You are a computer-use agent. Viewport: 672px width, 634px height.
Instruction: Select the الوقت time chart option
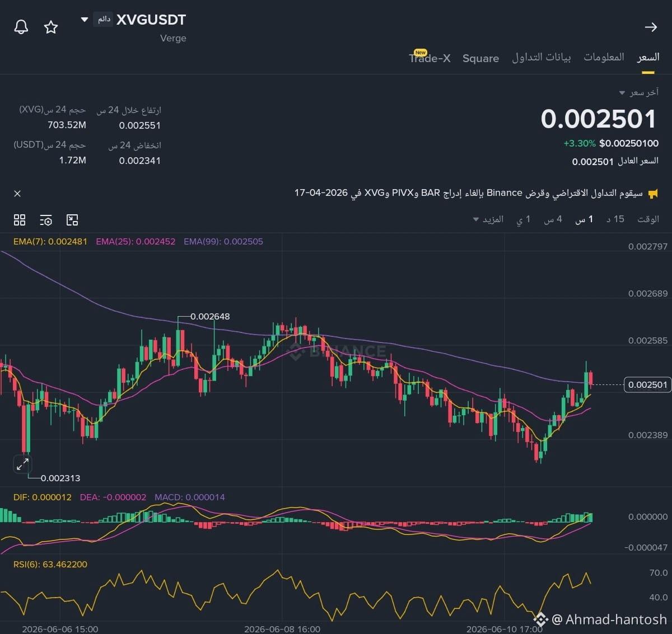pos(648,219)
